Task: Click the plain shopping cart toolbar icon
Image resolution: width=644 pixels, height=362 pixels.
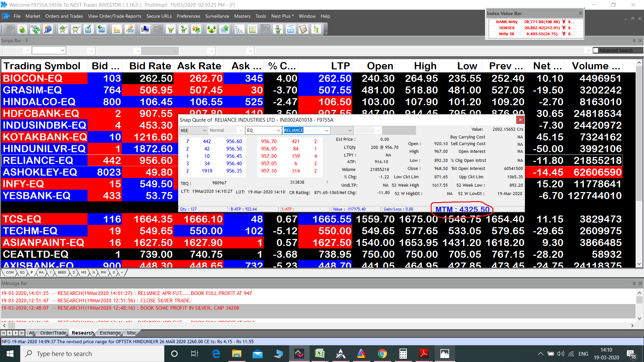Action: (76, 29)
